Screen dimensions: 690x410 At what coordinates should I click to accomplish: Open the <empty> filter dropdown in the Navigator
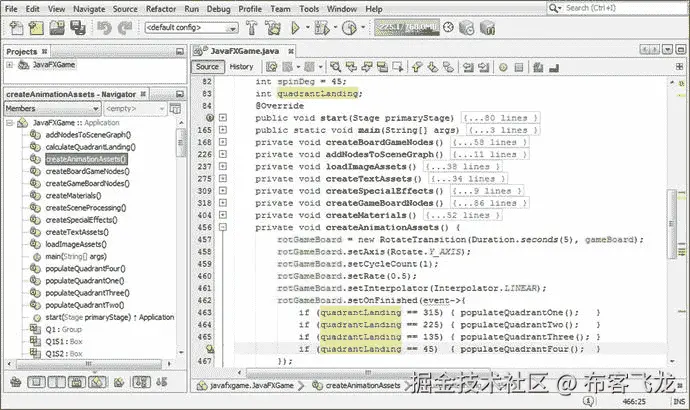coord(135,108)
